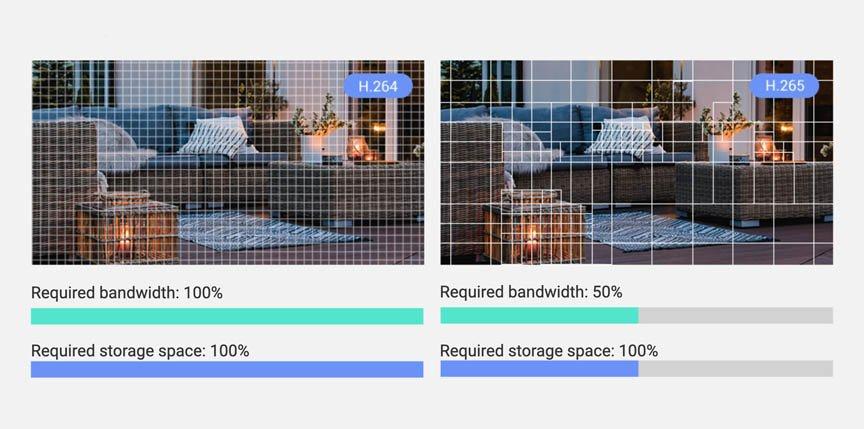Click the candle lantern in H.265 image

pos(533,229)
